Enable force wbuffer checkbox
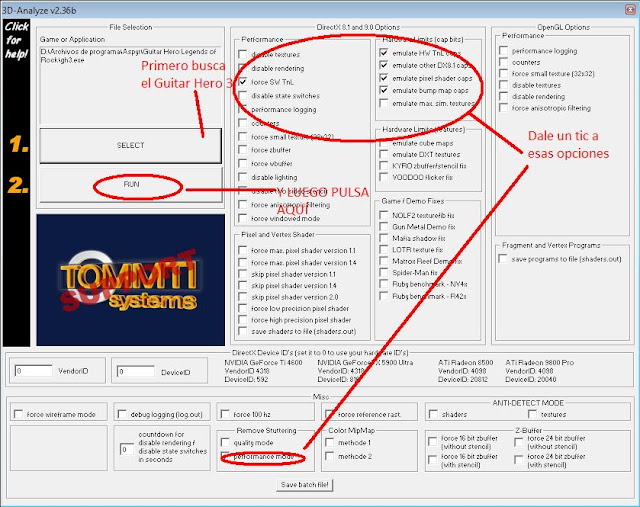Viewport: 640px width, 507px height. tap(243, 163)
